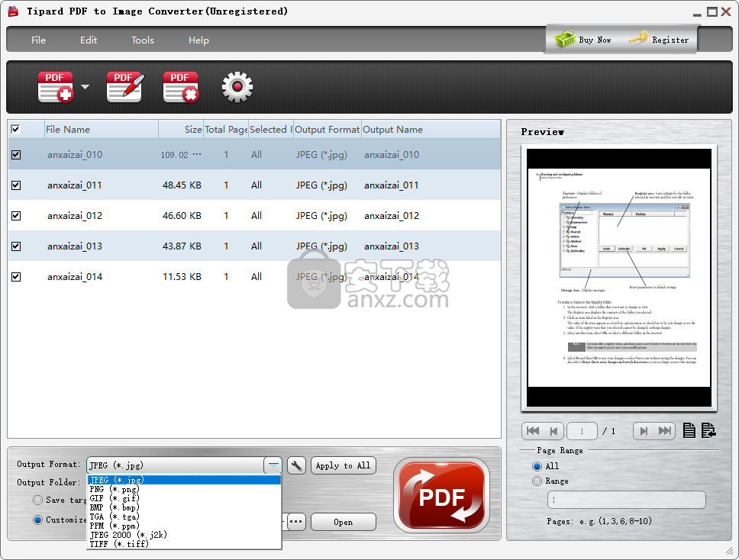Choose PNG (*.png) from format list
Image resolution: width=739 pixels, height=560 pixels.
pos(184,489)
